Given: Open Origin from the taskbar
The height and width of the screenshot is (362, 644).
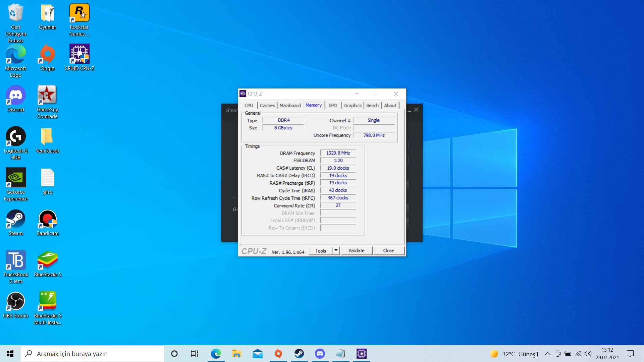Looking at the screenshot, I should click(x=278, y=354).
